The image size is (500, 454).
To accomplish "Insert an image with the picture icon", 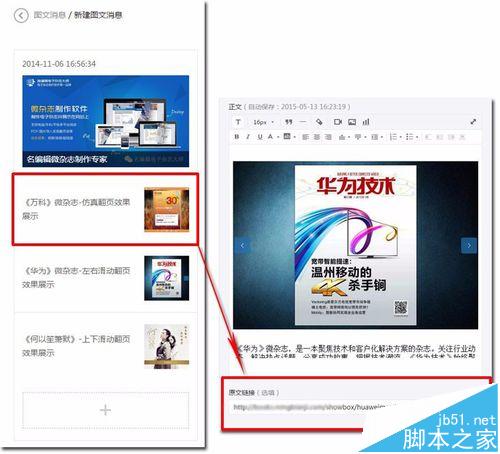I will coord(352,122).
